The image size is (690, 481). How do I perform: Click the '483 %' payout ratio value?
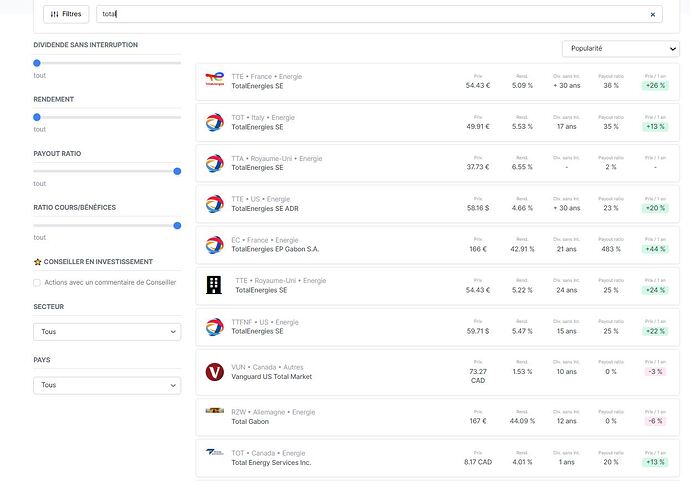coord(611,249)
